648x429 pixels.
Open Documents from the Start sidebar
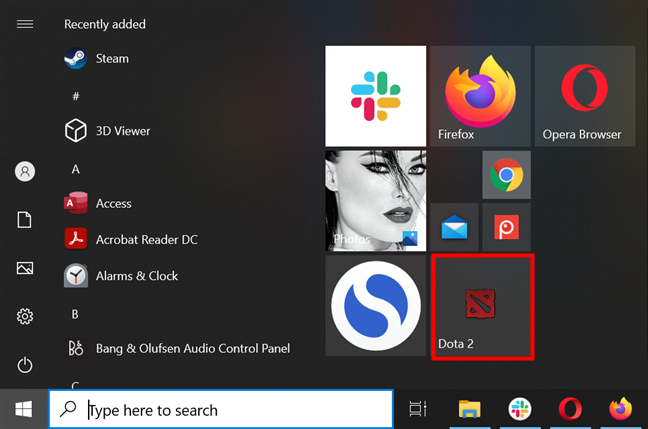(x=24, y=219)
